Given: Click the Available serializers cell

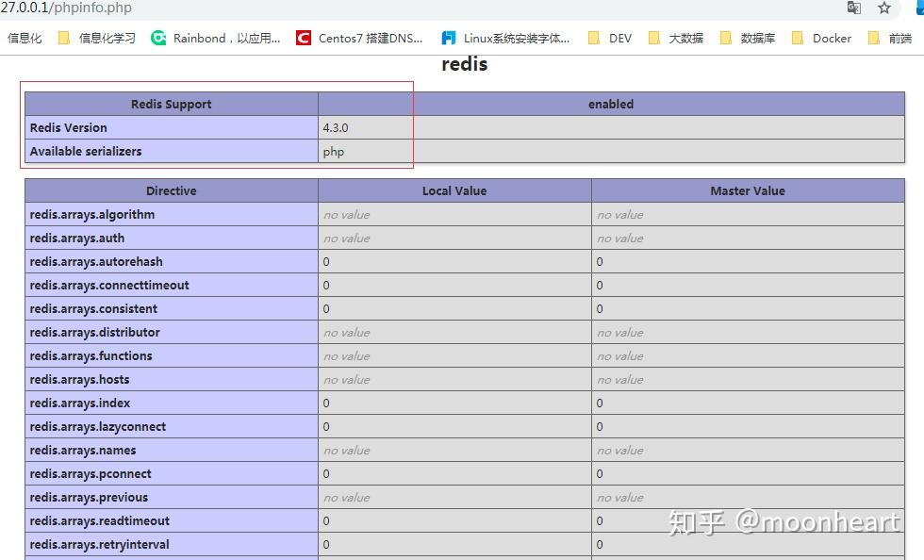Looking at the screenshot, I should (x=85, y=151).
